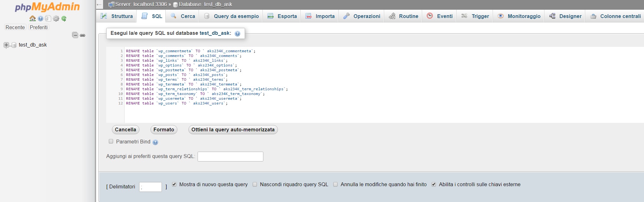
Task: Open the Preferiti tables list
Action: (39, 27)
